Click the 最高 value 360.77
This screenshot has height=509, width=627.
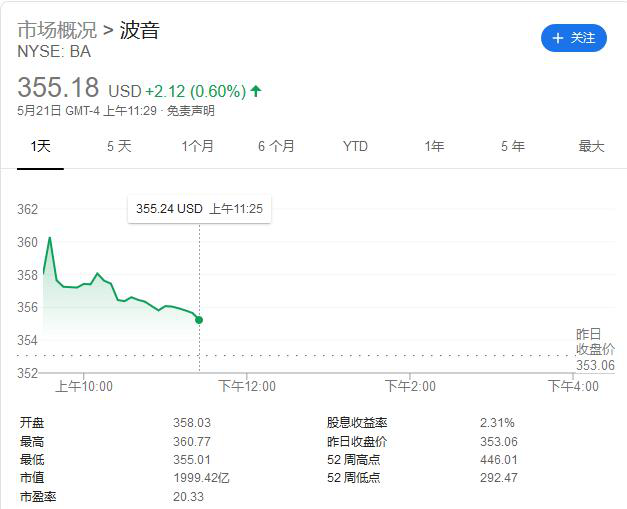[192, 441]
